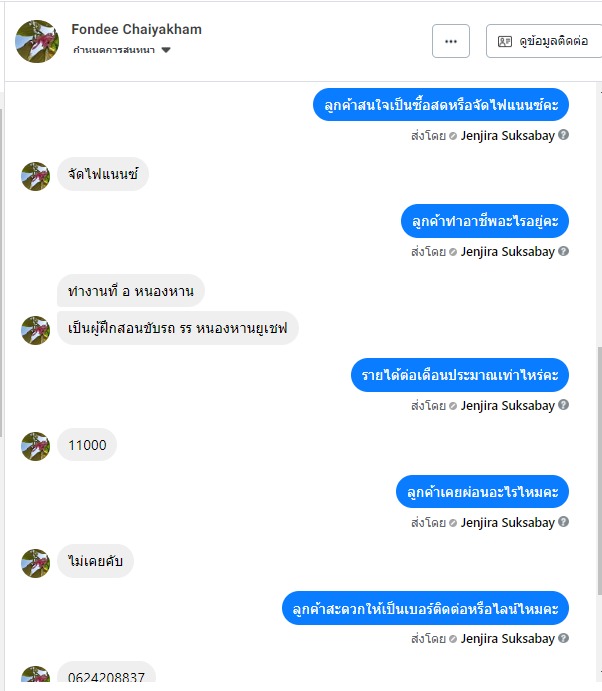Click the verified badge before Jenjira under installment question
Image resolution: width=602 pixels, height=691 pixels.
453,523
